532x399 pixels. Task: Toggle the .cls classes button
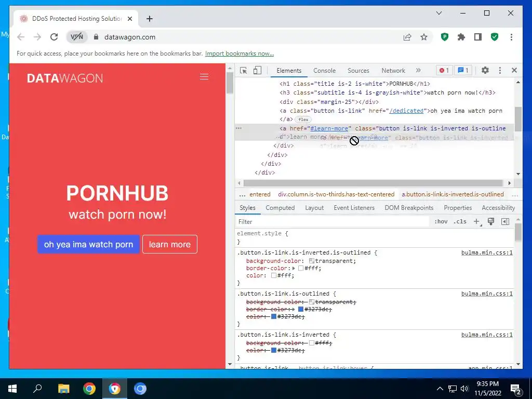[x=460, y=221]
